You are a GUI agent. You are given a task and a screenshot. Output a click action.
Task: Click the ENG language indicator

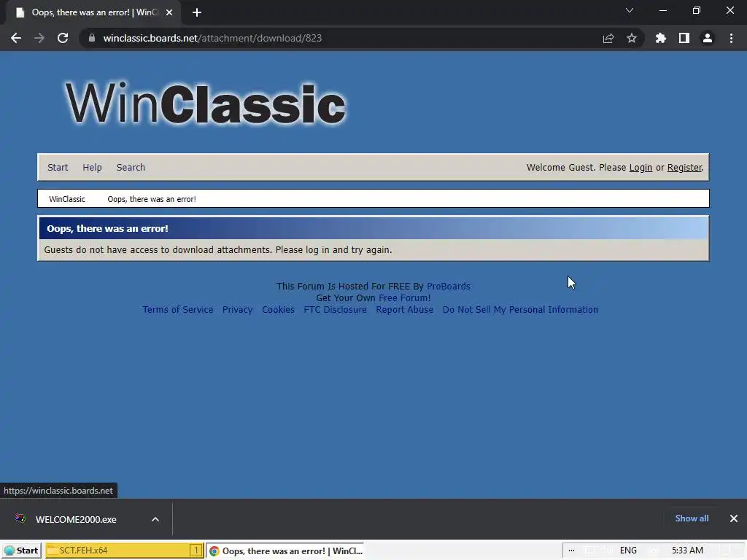(628, 551)
